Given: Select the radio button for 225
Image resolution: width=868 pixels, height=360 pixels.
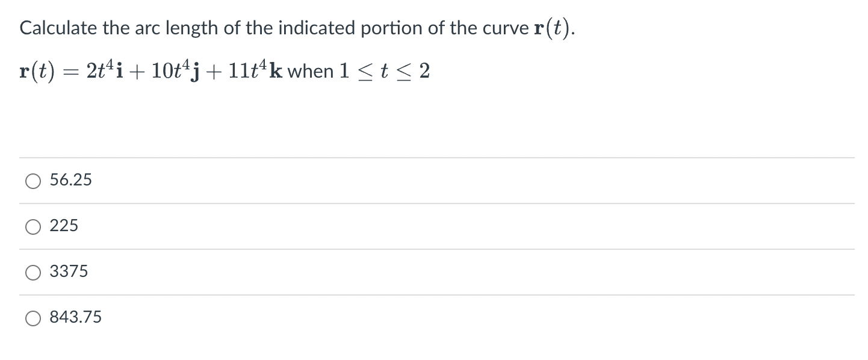Looking at the screenshot, I should pos(33,226).
